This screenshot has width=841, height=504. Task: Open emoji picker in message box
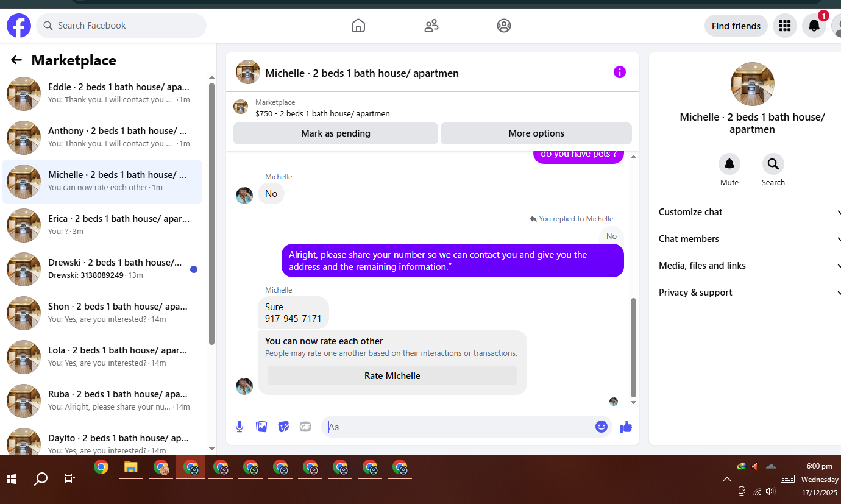(x=601, y=427)
